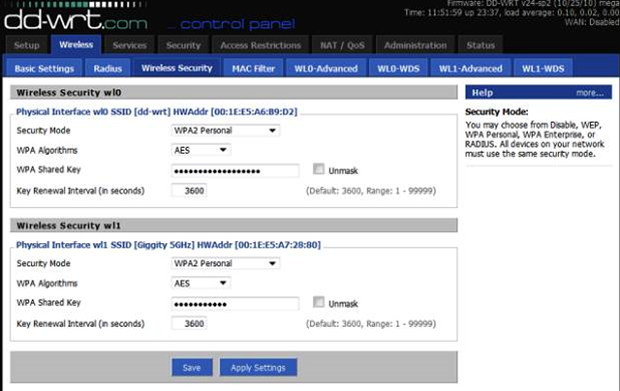The image size is (620, 391).
Task: Expand wl1 WPA Algorithms dropdown
Action: 201,283
